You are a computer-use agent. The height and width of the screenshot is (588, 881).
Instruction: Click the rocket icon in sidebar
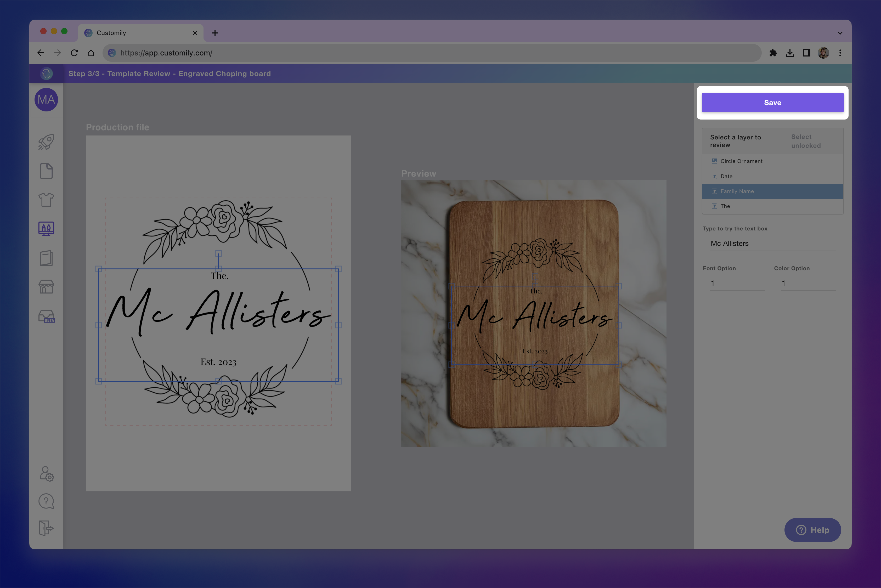pyautogui.click(x=46, y=142)
